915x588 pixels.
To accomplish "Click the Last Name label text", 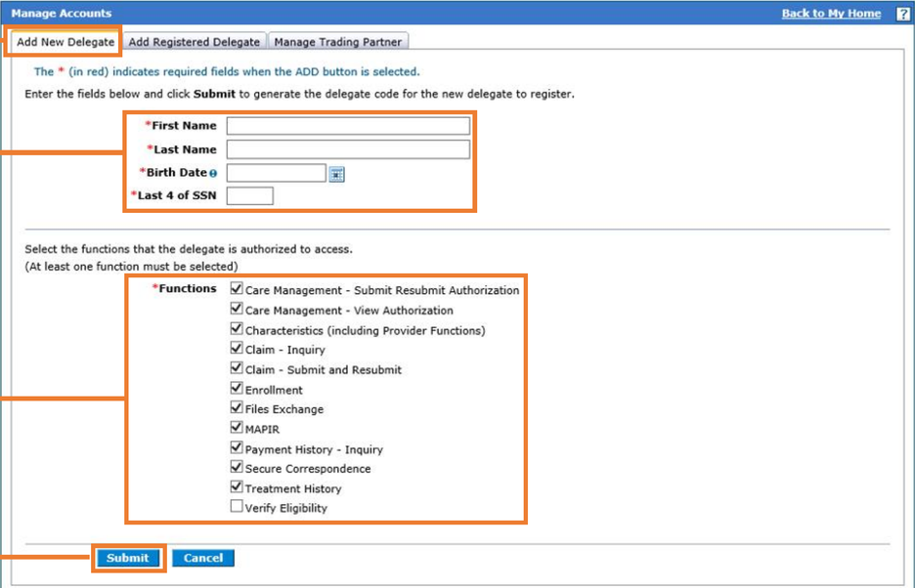I will coord(185,149).
